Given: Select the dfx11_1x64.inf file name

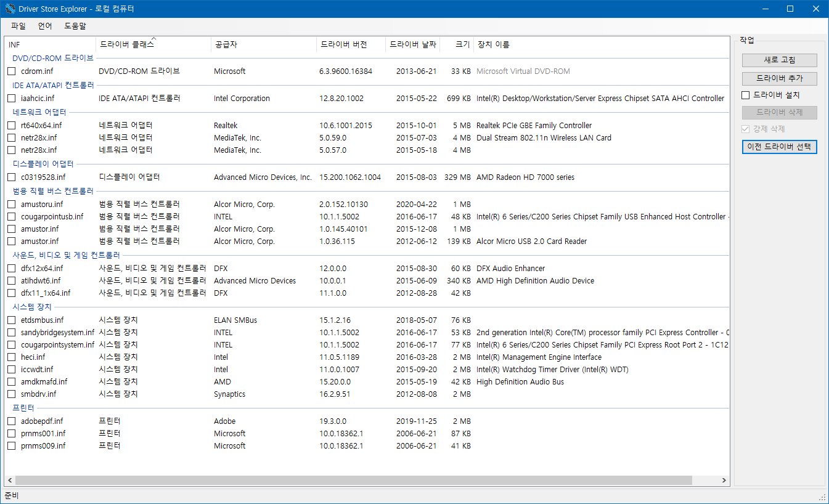Looking at the screenshot, I should (x=46, y=293).
